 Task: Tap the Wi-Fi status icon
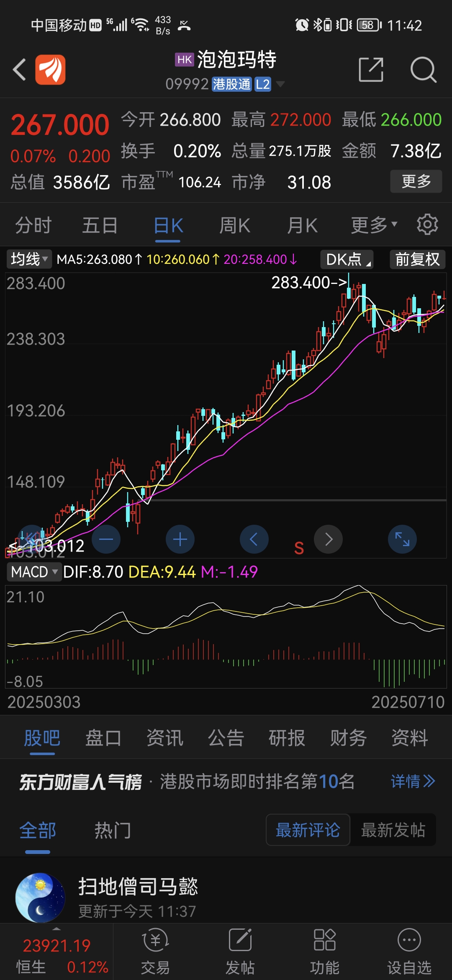[x=140, y=25]
